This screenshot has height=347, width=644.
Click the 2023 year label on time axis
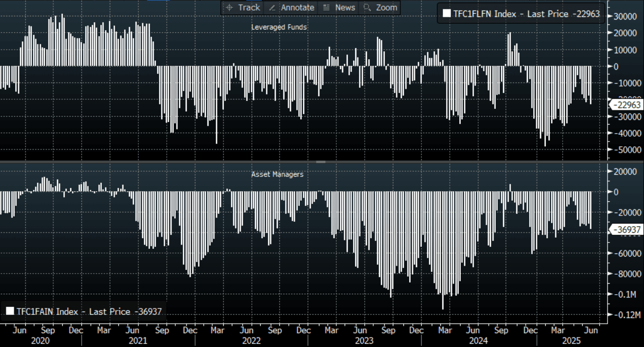coord(365,341)
